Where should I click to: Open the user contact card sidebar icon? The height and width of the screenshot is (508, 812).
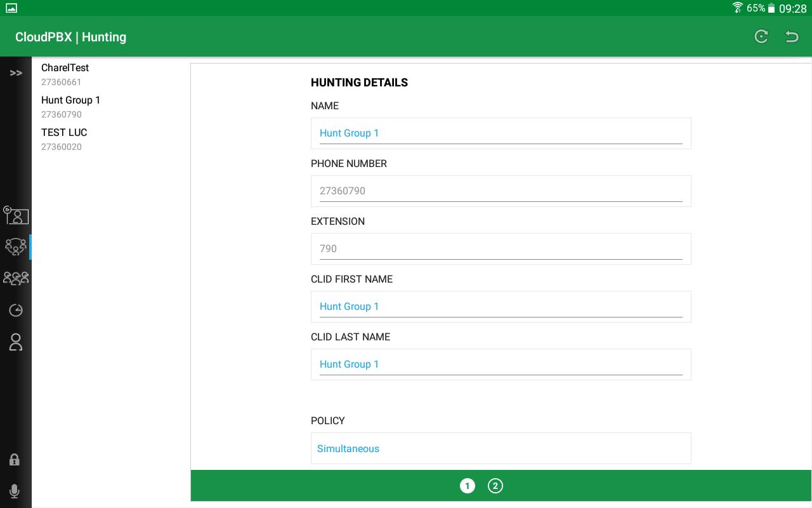coord(16,215)
